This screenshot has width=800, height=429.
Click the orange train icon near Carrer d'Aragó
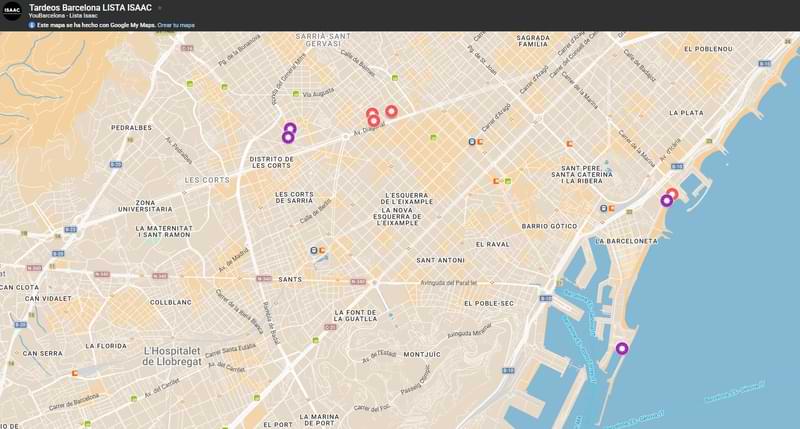[x=480, y=142]
